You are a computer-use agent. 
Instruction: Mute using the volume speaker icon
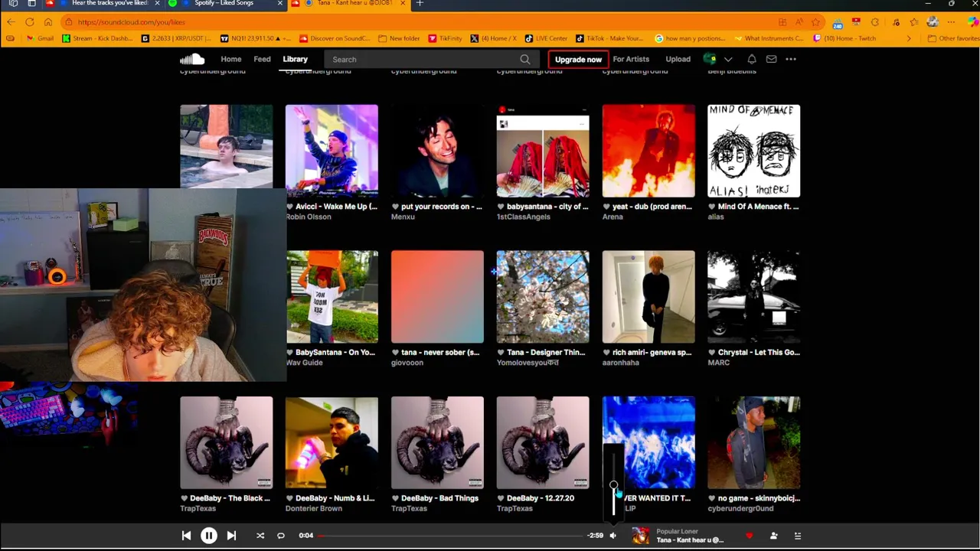pos(612,536)
